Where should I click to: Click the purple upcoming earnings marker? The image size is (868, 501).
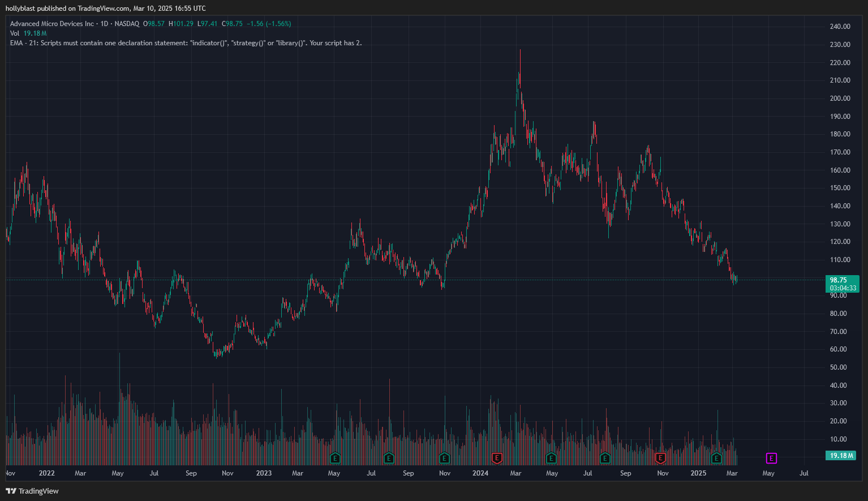pyautogui.click(x=771, y=458)
